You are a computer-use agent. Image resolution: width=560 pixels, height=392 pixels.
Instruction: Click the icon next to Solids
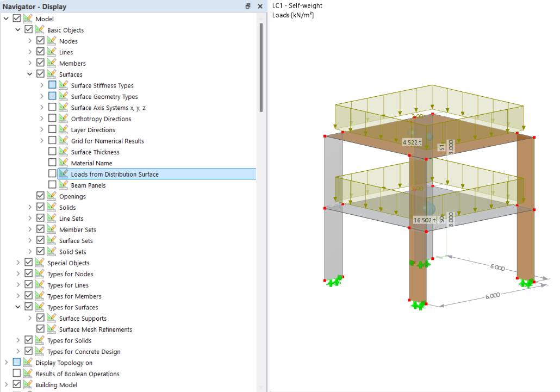52,207
